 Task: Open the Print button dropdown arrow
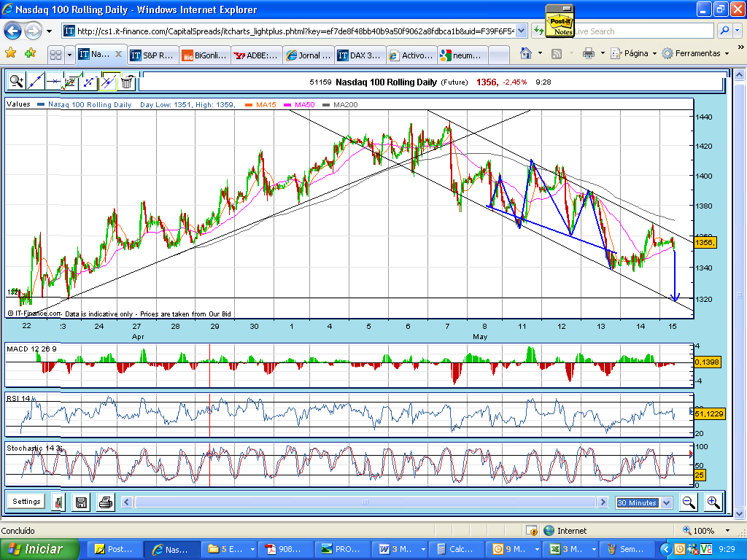[x=603, y=53]
